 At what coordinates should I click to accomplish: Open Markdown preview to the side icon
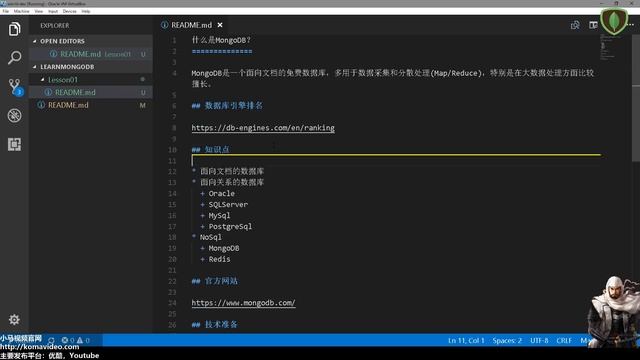tap(575, 25)
